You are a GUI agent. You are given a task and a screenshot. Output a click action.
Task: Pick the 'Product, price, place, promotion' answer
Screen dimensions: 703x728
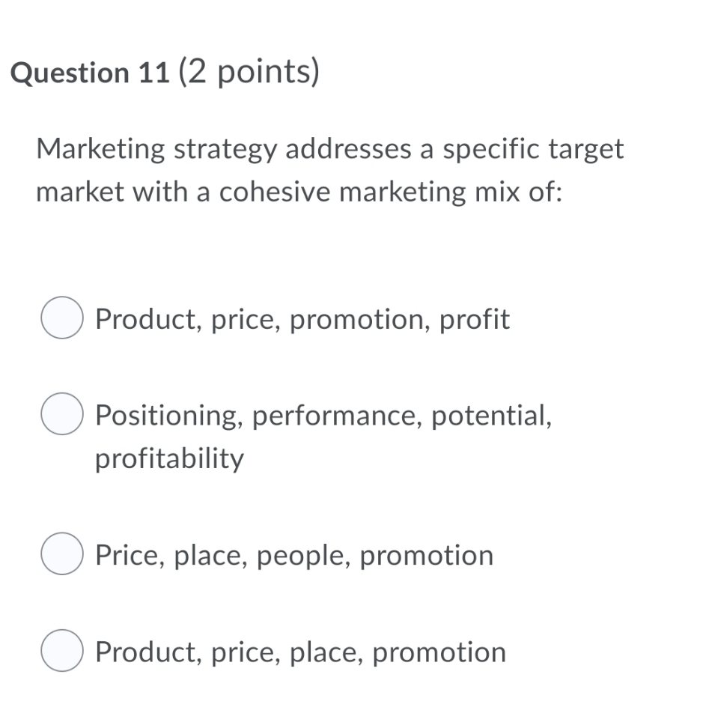62,651
